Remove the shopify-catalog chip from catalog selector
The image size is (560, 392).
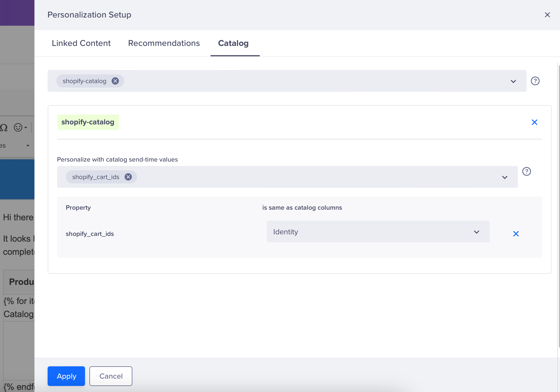coord(115,81)
